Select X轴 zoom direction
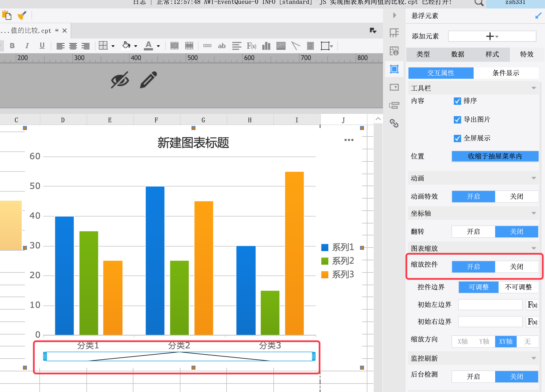The height and width of the screenshot is (392, 545). (x=463, y=341)
